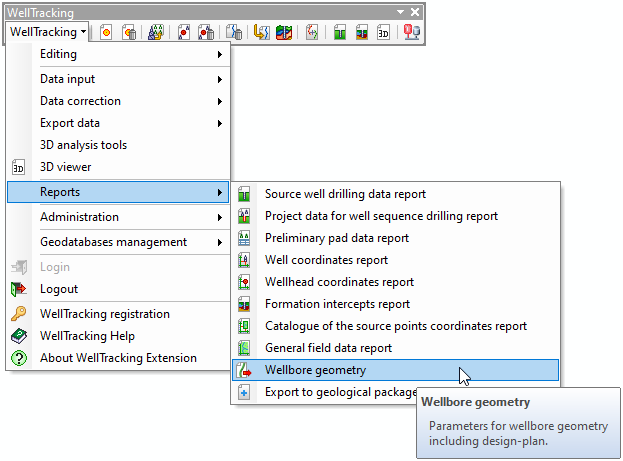Open Project data for well sequence drilling report
Viewport: 623px width, 461px height.
pos(396,216)
